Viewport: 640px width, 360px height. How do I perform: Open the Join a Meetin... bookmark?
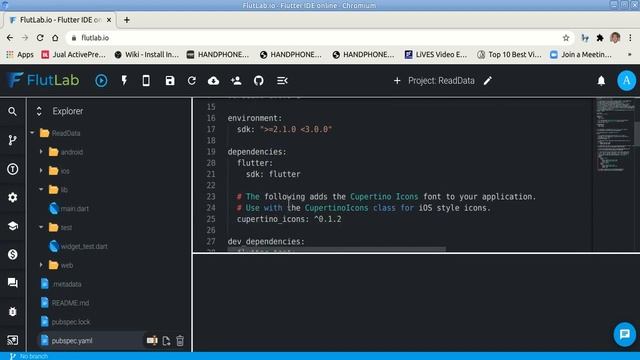(581, 54)
